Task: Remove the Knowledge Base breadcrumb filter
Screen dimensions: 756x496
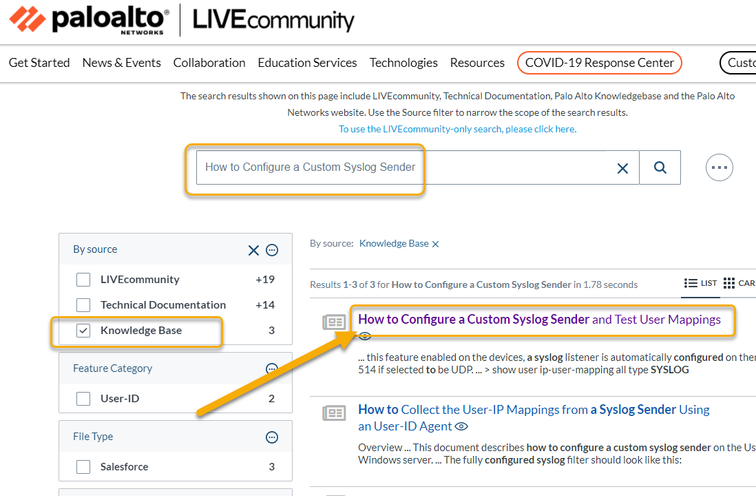Action: point(435,244)
